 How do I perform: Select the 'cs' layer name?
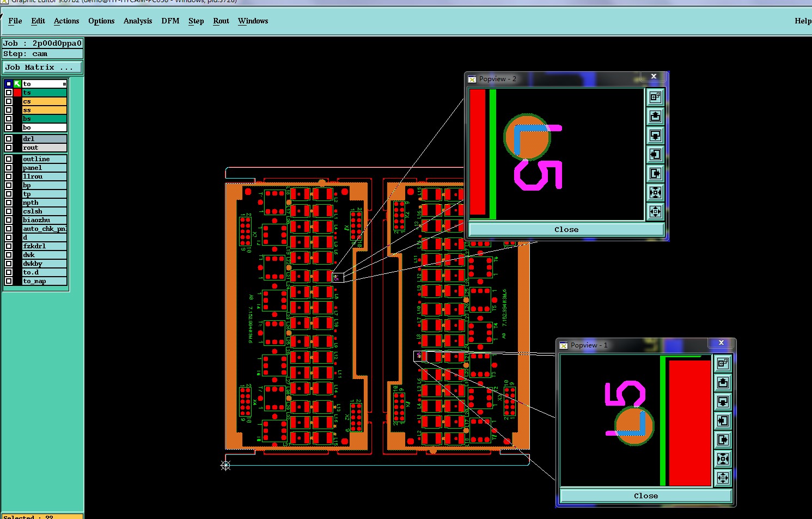pos(45,101)
